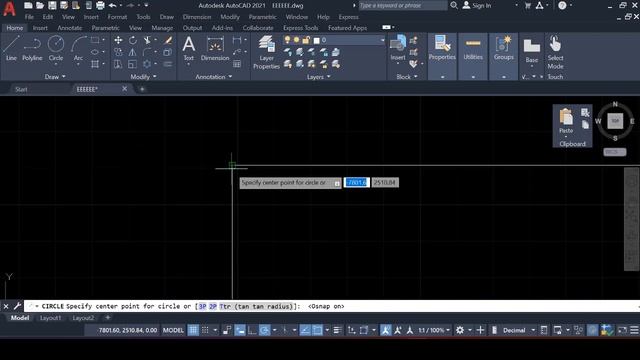Toggle ortho mode in status bar
Image resolution: width=640 pixels, height=360 pixels.
point(252,330)
